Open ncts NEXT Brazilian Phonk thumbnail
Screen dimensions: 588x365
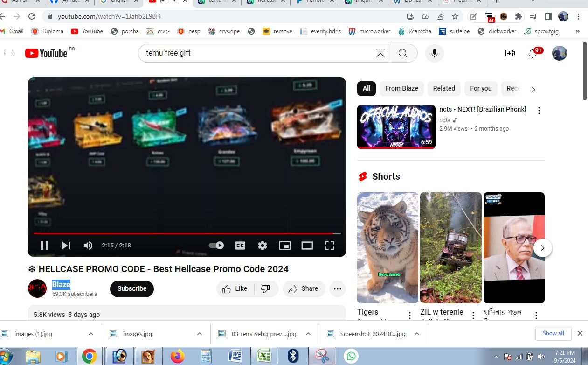pyautogui.click(x=396, y=127)
